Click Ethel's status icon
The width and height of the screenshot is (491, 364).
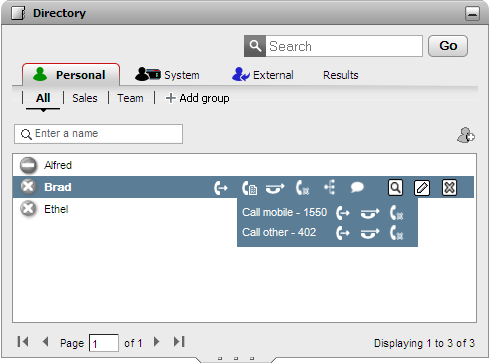coord(28,209)
